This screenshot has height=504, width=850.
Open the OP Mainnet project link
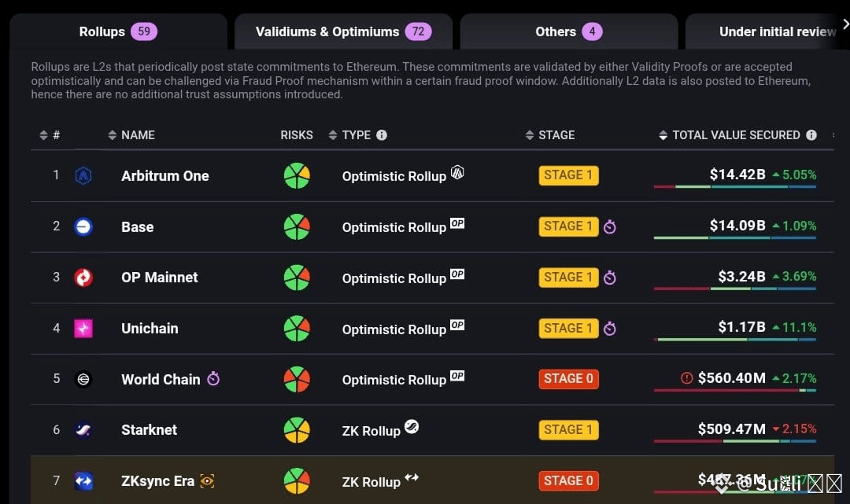pos(159,278)
